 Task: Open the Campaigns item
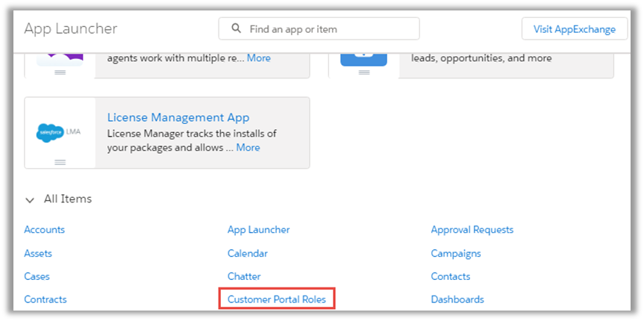pyautogui.click(x=456, y=253)
